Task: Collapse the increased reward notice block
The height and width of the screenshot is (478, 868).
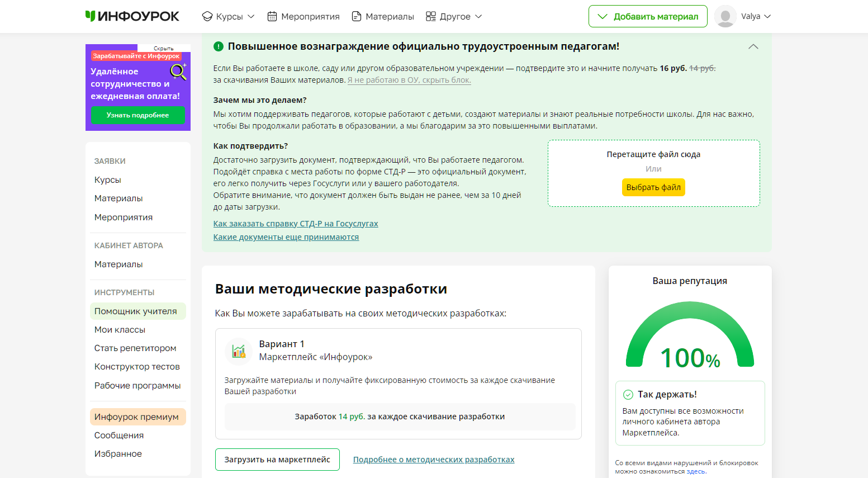Action: [753, 46]
